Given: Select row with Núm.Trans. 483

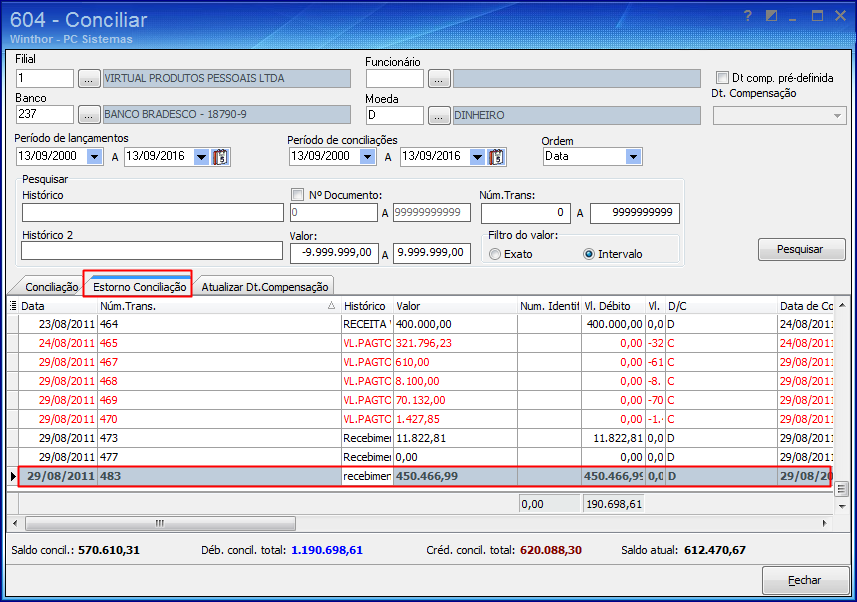Looking at the screenshot, I should point(425,476).
